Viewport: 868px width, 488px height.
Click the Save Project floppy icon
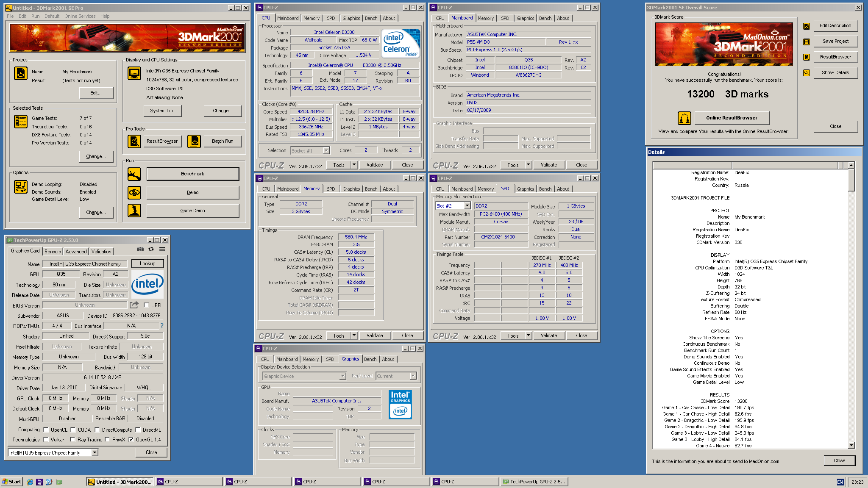click(807, 42)
